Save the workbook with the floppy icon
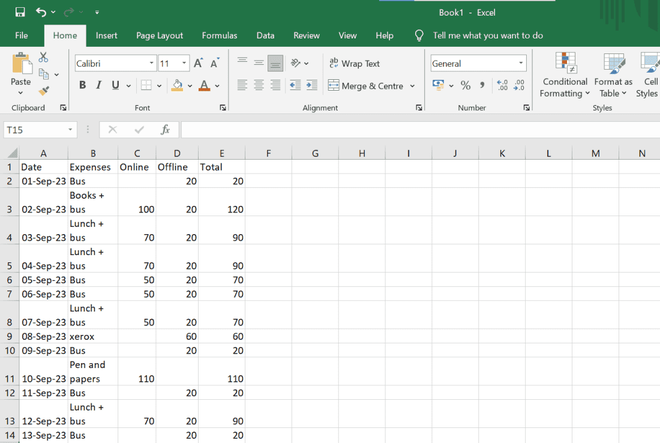Image resolution: width=660 pixels, height=443 pixels. click(x=20, y=12)
